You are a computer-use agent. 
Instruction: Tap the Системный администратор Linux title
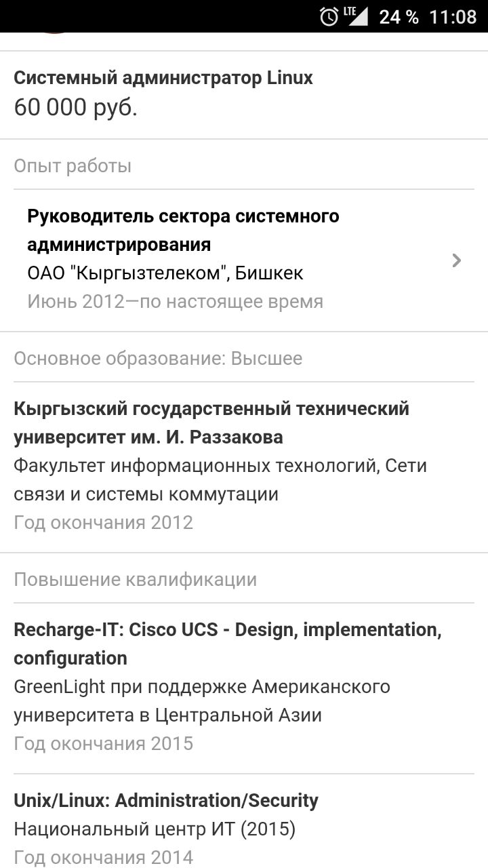163,78
